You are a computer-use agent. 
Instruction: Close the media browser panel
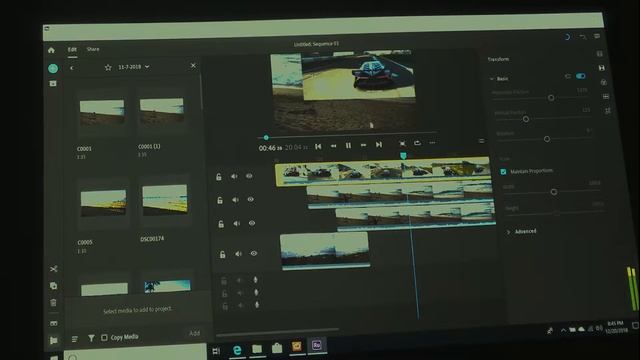pyautogui.click(x=193, y=65)
